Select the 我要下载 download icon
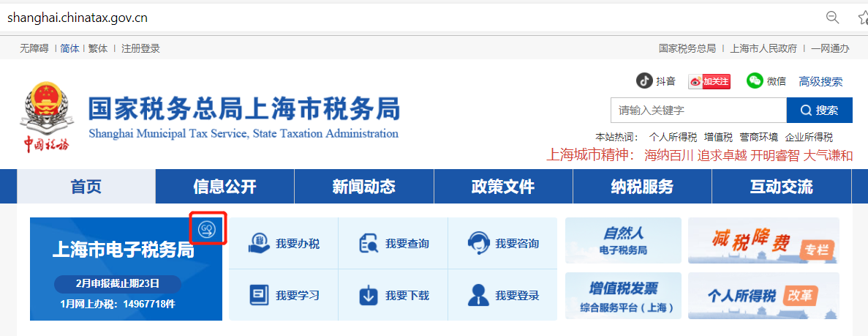Screen dimensions: 868x336 369,295
